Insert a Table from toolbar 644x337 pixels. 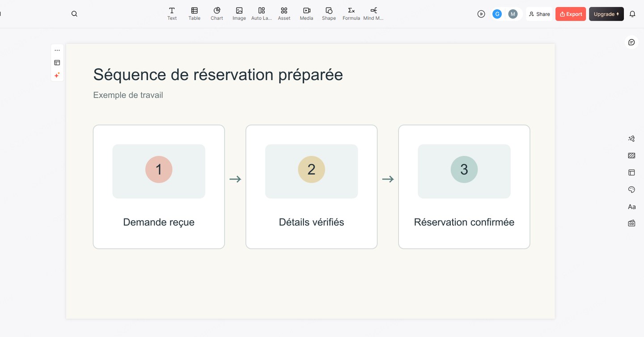click(195, 14)
